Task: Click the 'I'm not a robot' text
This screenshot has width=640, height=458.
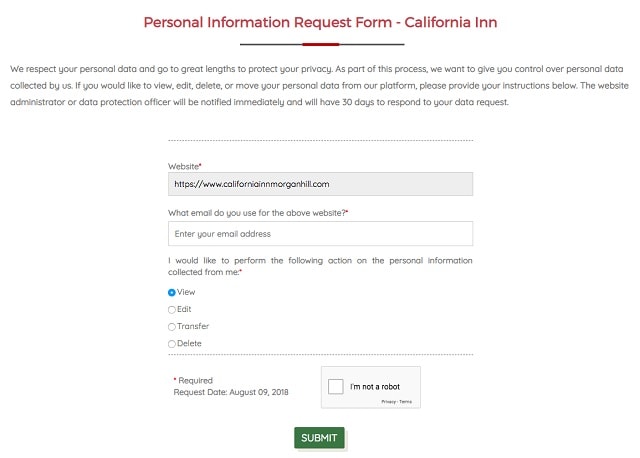Action: [375, 387]
